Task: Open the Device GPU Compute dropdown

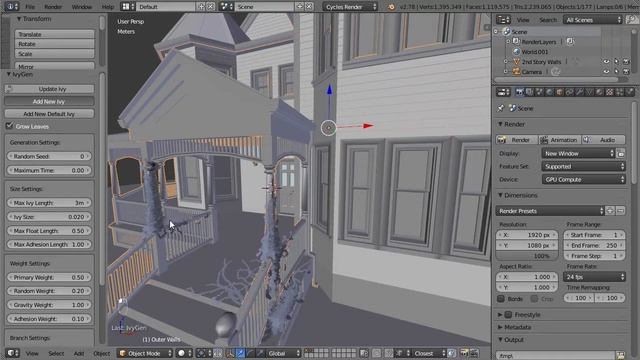Action: [x=583, y=180]
